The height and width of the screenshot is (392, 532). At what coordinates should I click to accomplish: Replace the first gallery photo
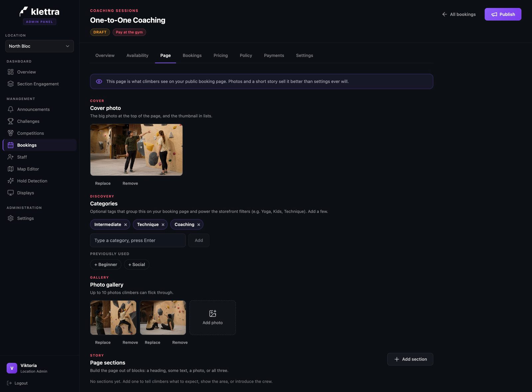coord(103,342)
